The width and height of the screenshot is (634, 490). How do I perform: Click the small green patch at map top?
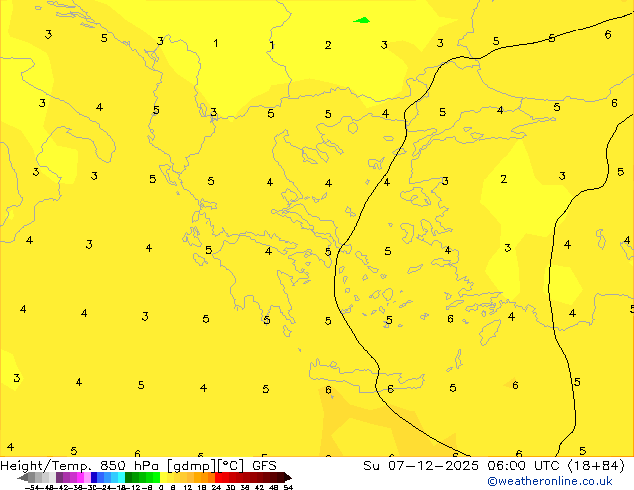(x=361, y=20)
